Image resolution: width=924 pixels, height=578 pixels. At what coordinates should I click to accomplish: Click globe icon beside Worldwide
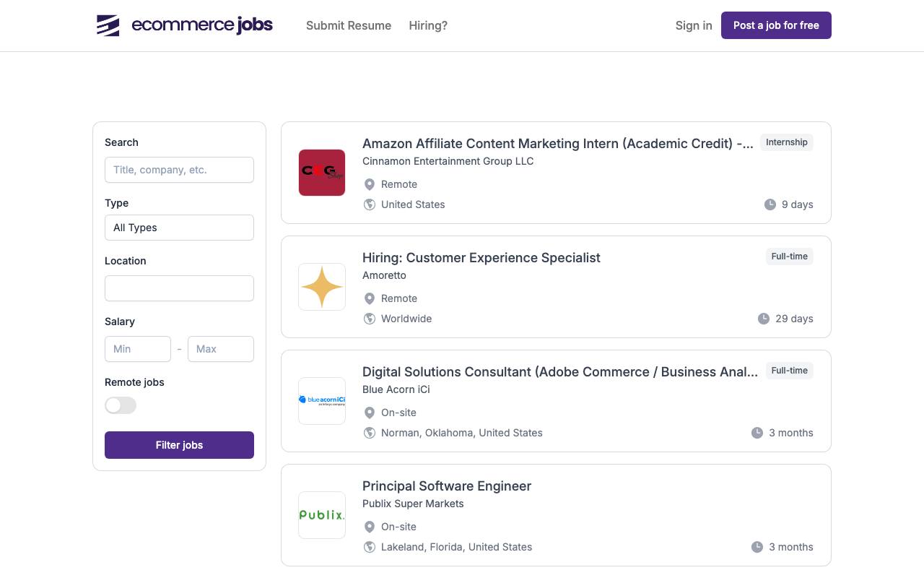pyautogui.click(x=370, y=319)
